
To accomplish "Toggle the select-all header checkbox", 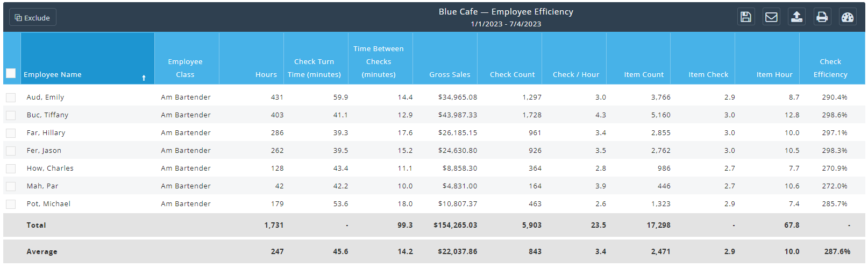I will [11, 73].
